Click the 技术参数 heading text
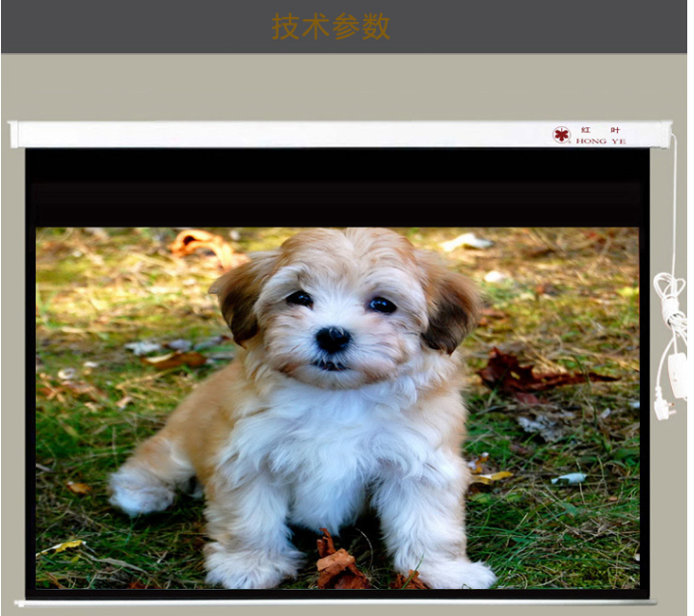Viewport: 694px width, 616px height. (331, 27)
